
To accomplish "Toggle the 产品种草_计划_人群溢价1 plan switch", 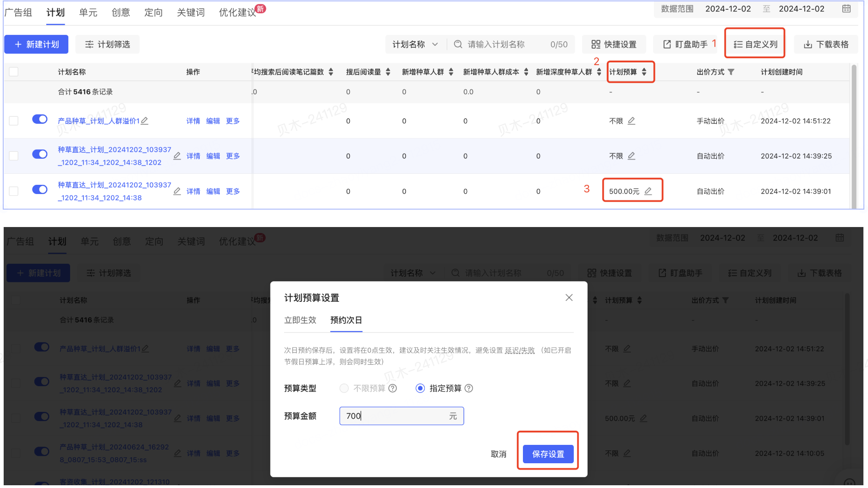I will (x=40, y=119).
